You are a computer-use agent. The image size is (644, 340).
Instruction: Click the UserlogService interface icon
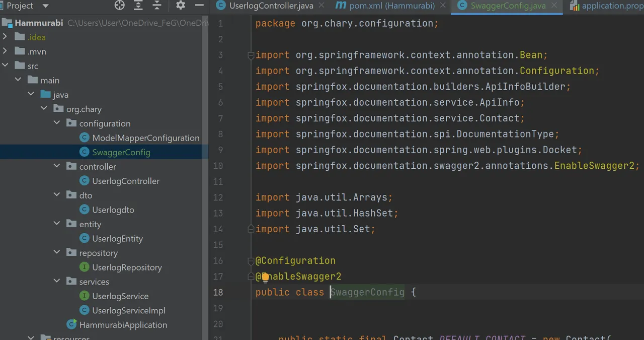[x=85, y=296]
